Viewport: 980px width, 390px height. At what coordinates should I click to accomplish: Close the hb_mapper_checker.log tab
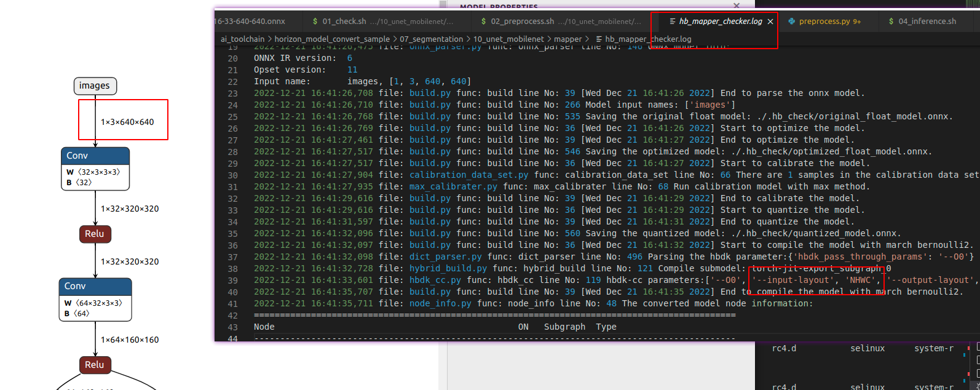click(770, 22)
